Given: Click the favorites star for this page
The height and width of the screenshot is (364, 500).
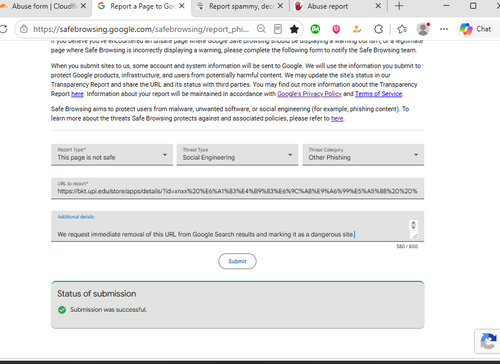Looking at the screenshot, I should coord(294,29).
